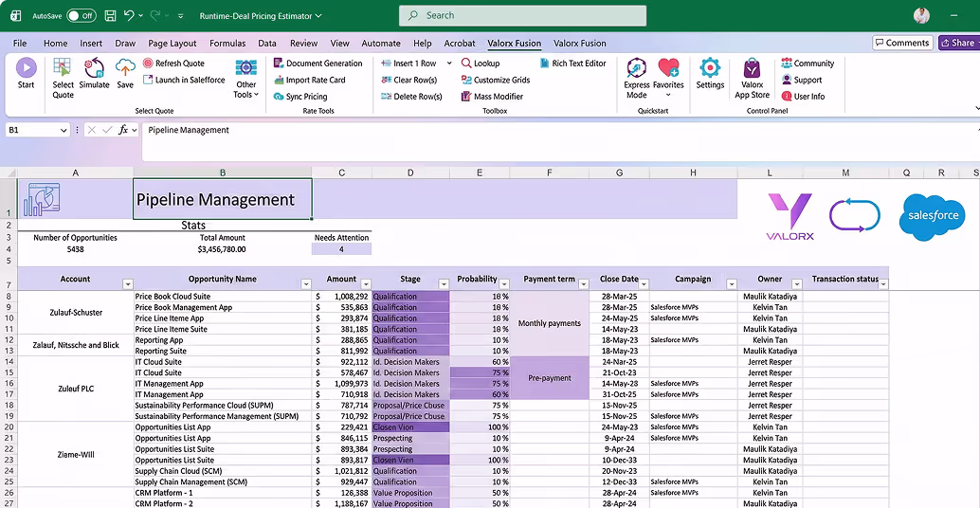
Task: Click the Search box
Action: click(x=522, y=15)
